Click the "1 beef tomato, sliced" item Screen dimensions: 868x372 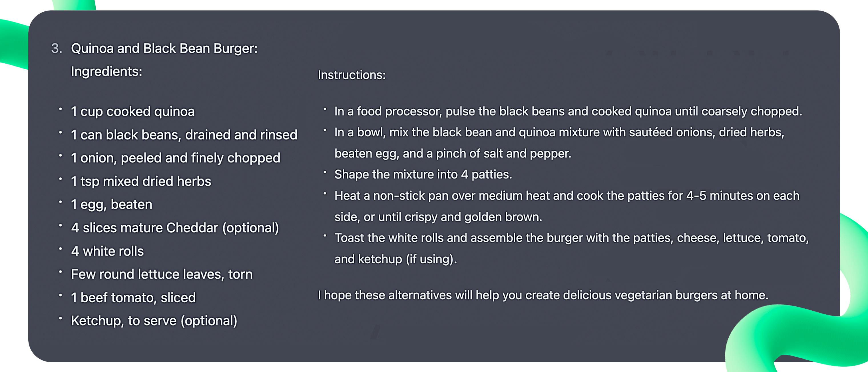point(133,298)
